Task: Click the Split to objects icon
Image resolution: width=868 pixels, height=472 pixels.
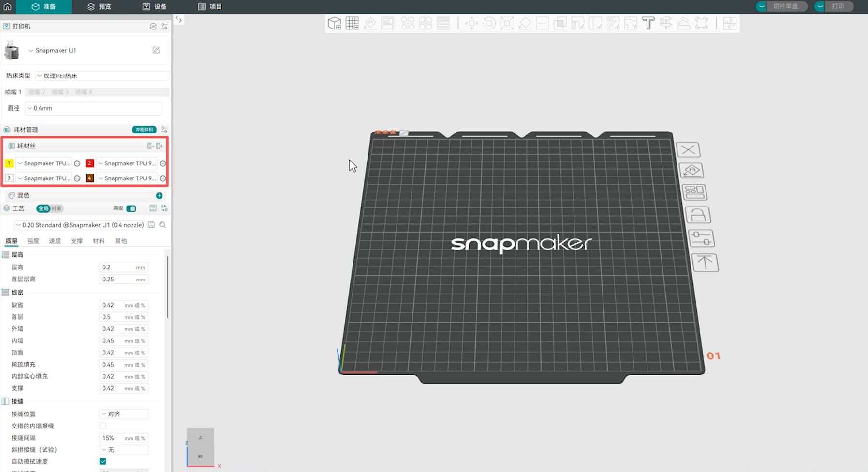Action: click(x=408, y=23)
